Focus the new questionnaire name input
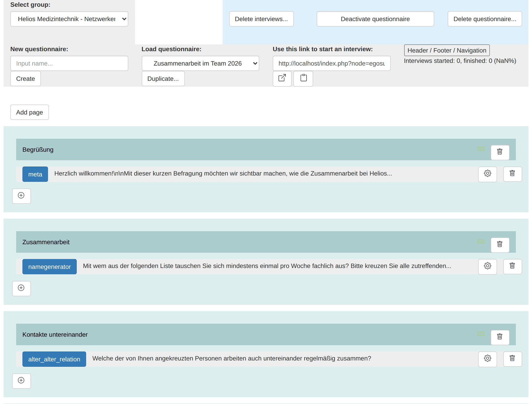This screenshot has width=532, height=404. point(69,63)
